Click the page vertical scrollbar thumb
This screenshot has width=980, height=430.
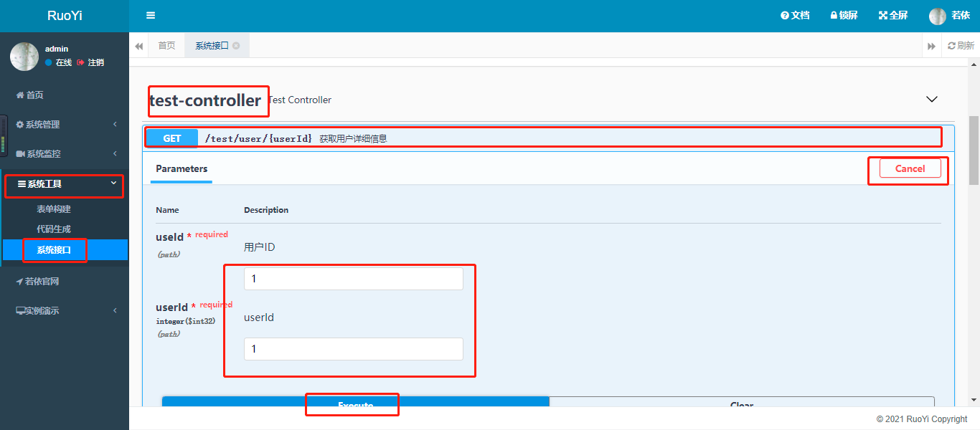pyautogui.click(x=974, y=150)
